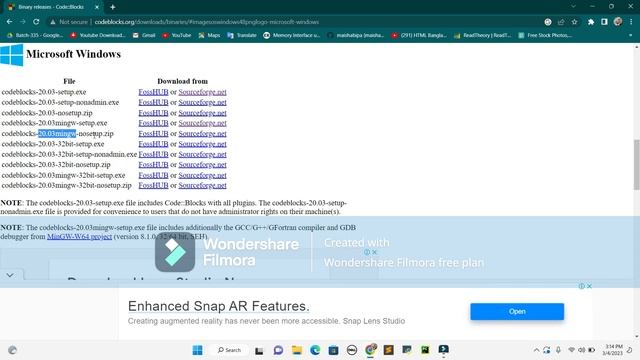Open the YouTube bookmark
The image size is (640, 360).
177,36
